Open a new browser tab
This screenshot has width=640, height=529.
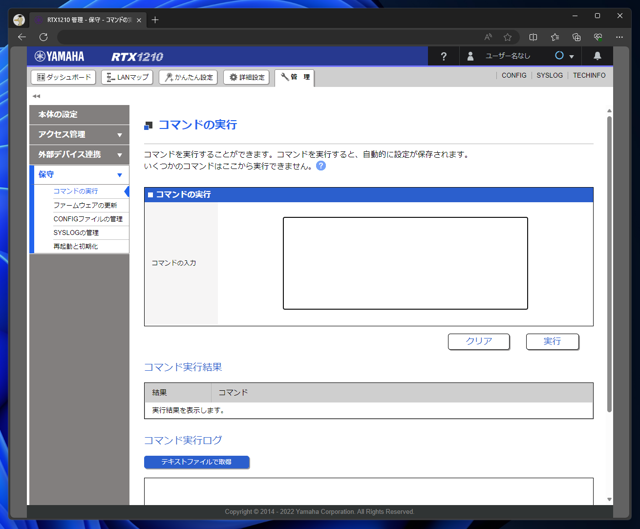[x=155, y=20]
